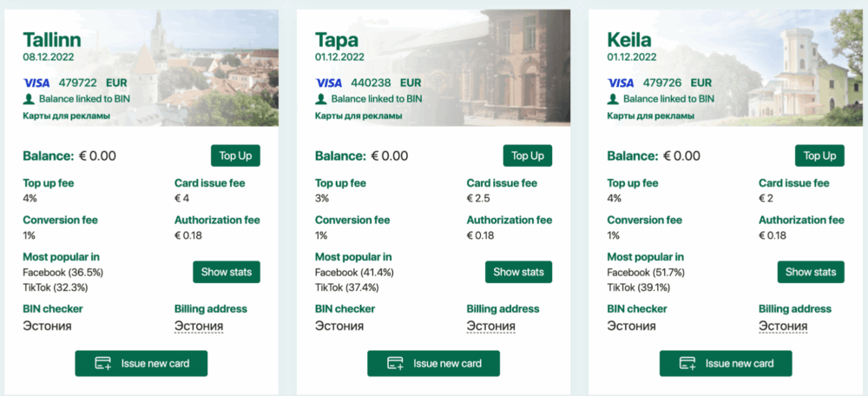This screenshot has width=868, height=396.
Task: Click the card-plus icon in Tallinn's Issue new card button
Action: tap(103, 364)
